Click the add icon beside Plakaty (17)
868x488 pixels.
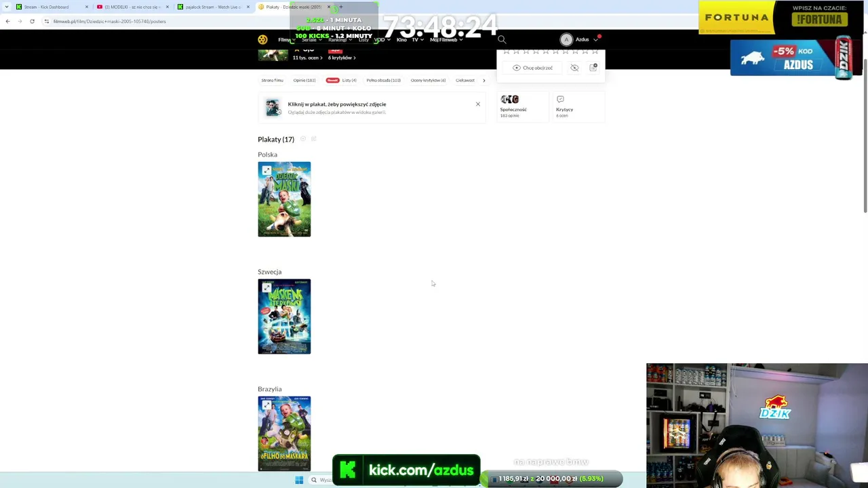point(303,139)
